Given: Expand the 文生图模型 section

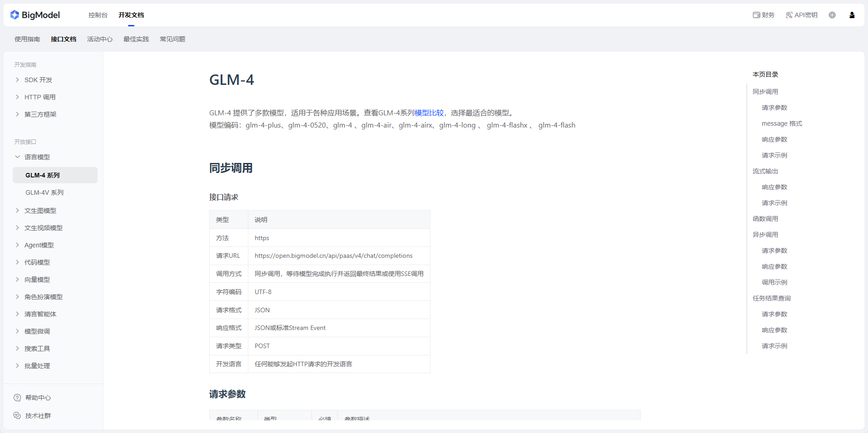Looking at the screenshot, I should click(17, 211).
